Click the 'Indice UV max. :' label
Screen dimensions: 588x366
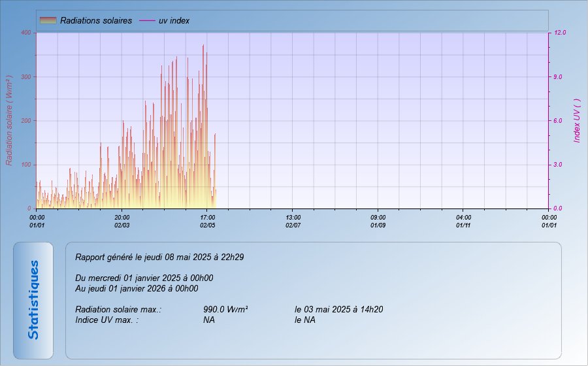[x=107, y=320]
